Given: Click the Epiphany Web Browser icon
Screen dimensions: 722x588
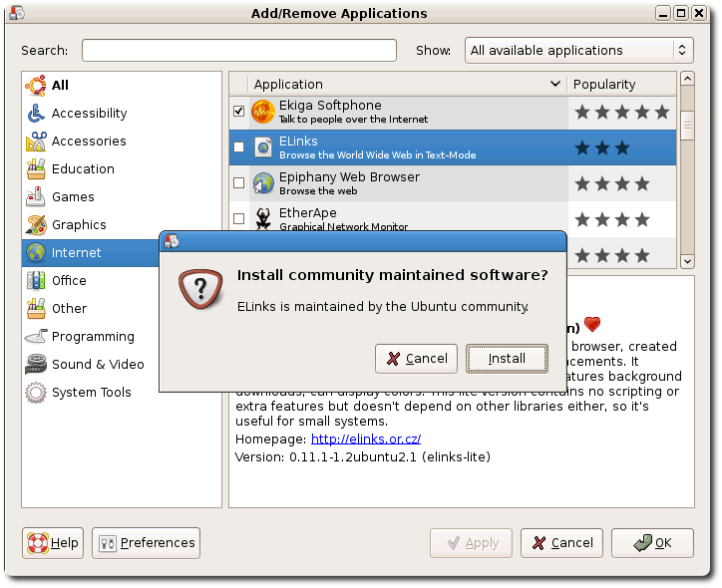Looking at the screenshot, I should point(263,183).
